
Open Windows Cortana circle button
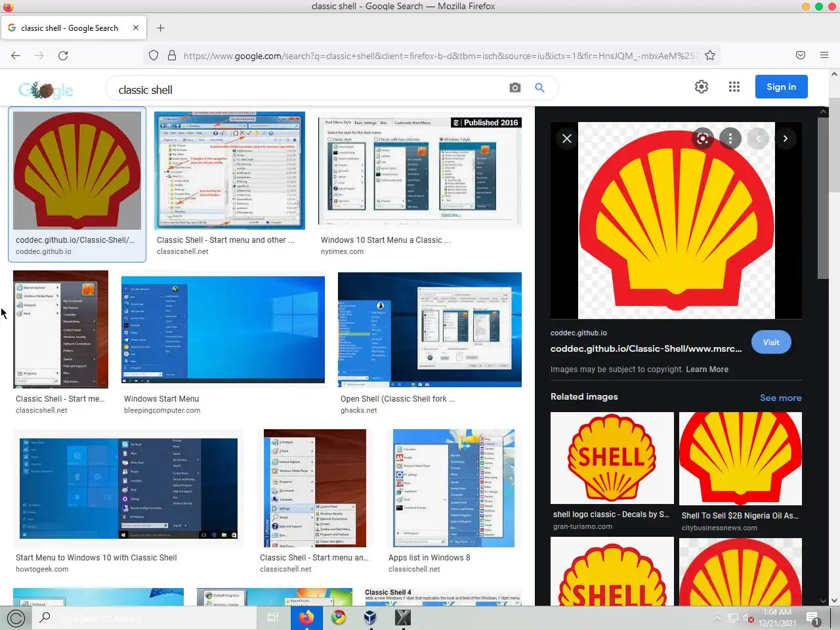pyautogui.click(x=16, y=618)
